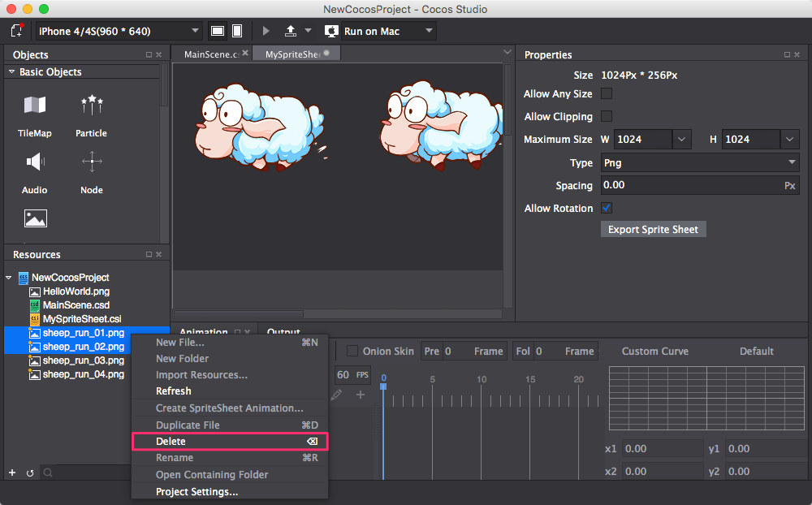Screen dimensions: 812x505
Task: Click Export Sprite Sheet button
Action: 653,230
